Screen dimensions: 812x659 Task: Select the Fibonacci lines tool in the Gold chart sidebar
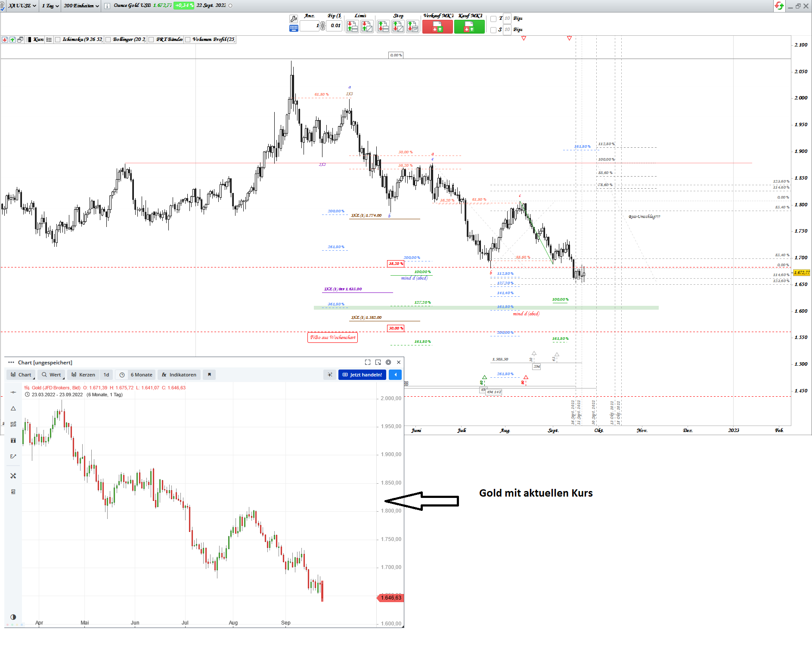tap(13, 424)
